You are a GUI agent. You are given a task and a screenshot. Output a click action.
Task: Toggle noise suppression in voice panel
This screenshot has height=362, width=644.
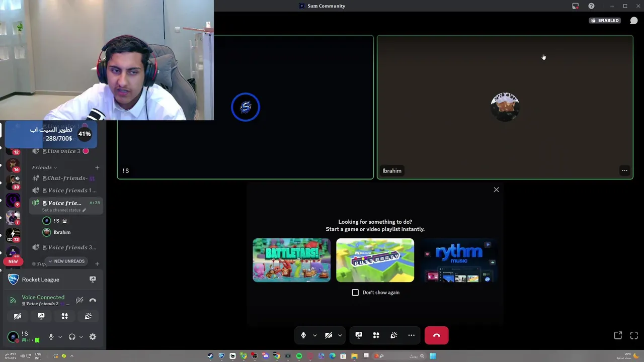(79, 300)
